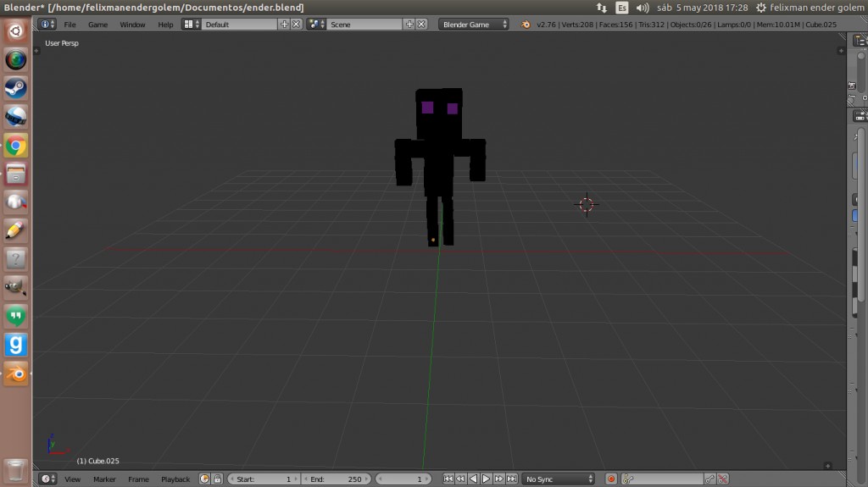
Task: Launch the pencil drawing app from dock
Action: point(15,230)
